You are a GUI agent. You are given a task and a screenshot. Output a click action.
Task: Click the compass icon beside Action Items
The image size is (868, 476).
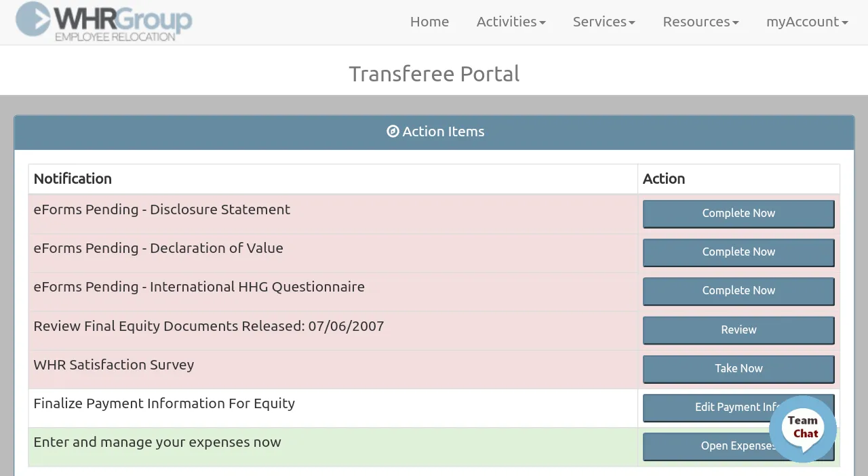393,132
